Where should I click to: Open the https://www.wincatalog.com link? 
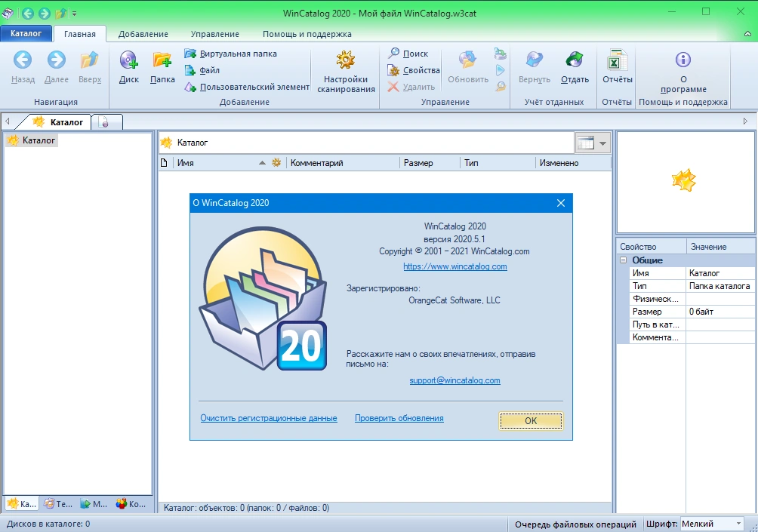455,266
